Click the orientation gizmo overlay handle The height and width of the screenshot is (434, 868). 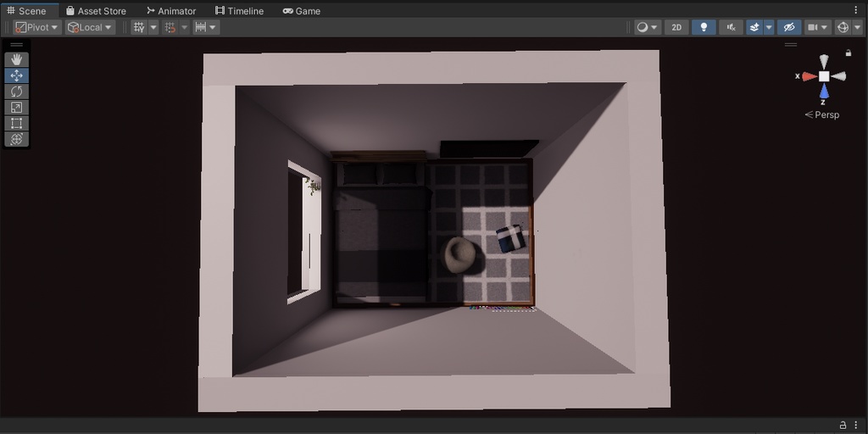tap(791, 45)
